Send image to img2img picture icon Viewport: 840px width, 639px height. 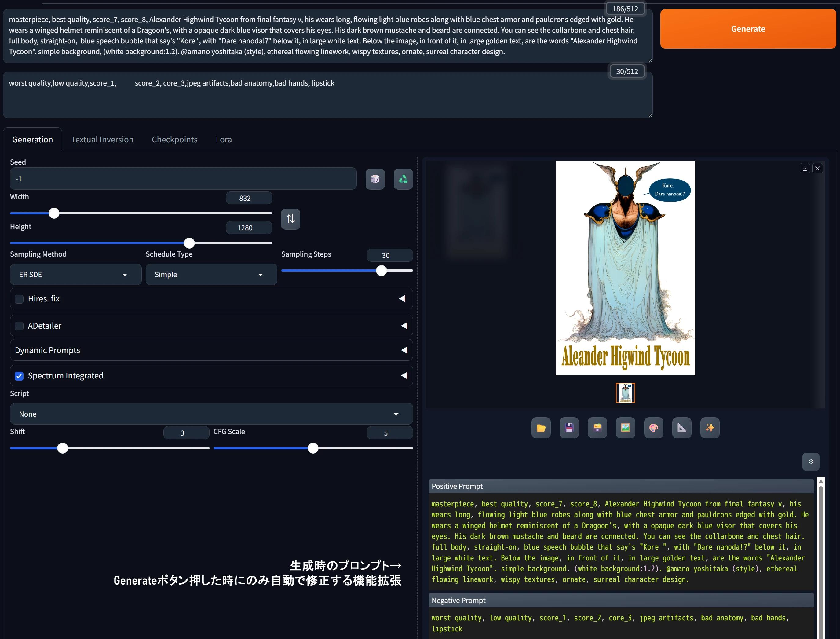(x=625, y=428)
